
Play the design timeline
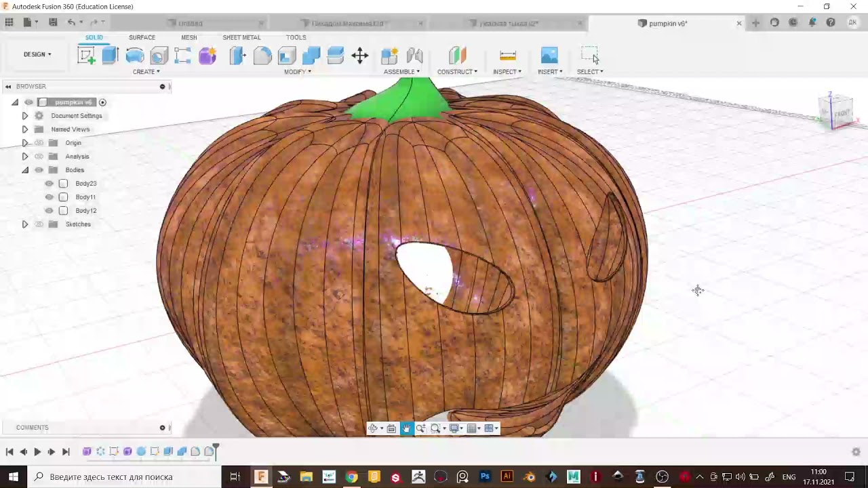(37, 451)
